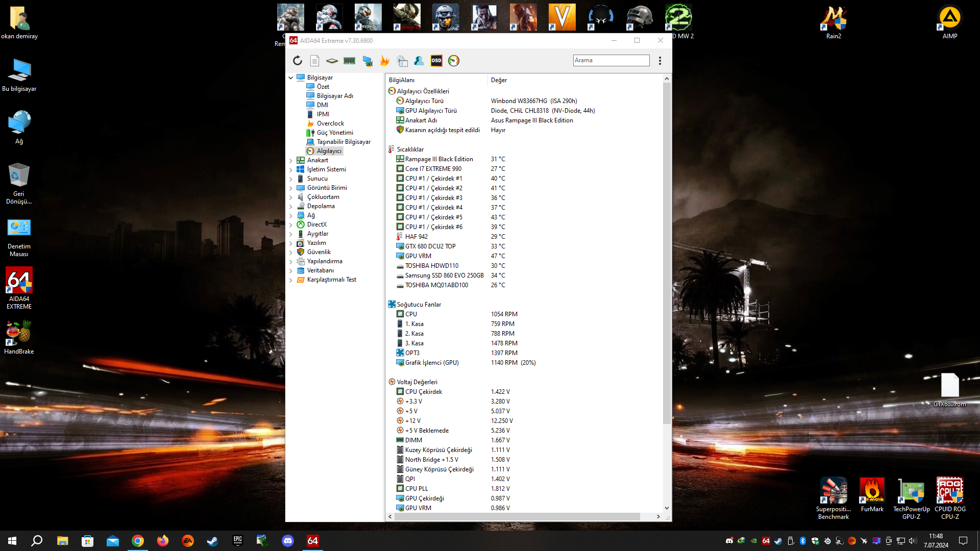Screen dimensions: 980x551
Task: Open the preferences checklist gear icon
Action: [402, 61]
